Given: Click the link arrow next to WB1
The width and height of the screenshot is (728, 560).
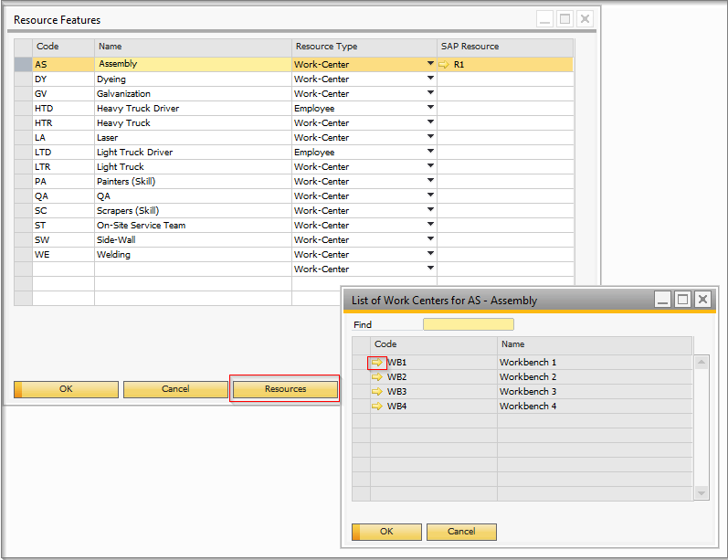Looking at the screenshot, I should (x=377, y=363).
